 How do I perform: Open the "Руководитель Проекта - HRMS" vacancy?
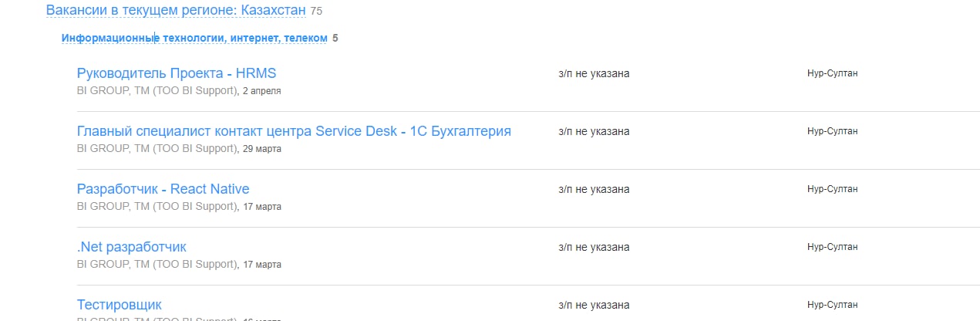click(x=177, y=73)
